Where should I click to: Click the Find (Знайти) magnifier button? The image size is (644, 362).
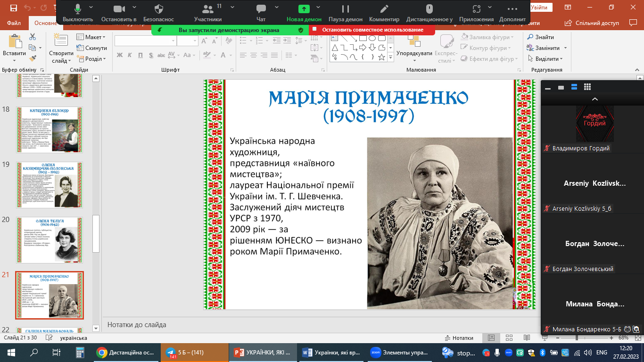pyautogui.click(x=540, y=37)
